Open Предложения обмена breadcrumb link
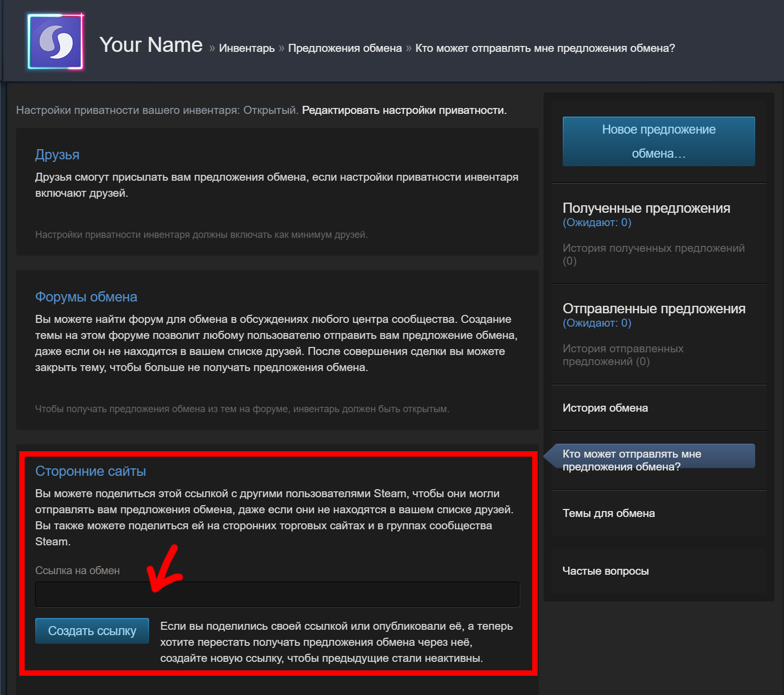Image resolution: width=784 pixels, height=695 pixels. [345, 48]
